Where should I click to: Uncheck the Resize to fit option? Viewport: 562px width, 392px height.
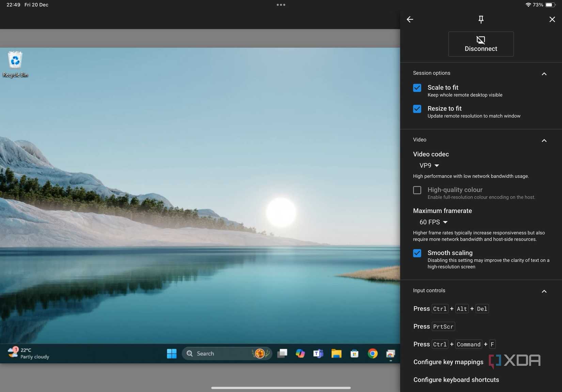(417, 109)
